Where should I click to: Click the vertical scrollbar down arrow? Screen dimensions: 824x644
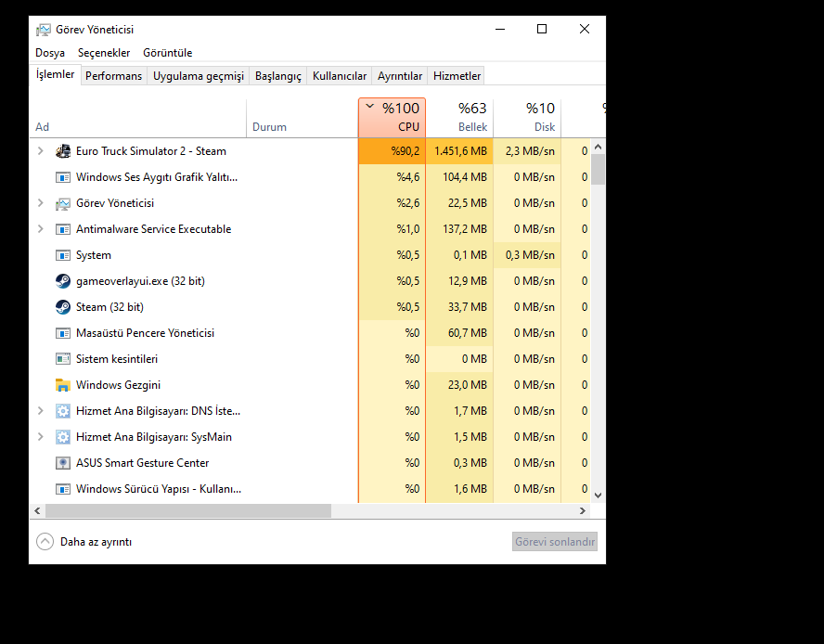(x=598, y=495)
